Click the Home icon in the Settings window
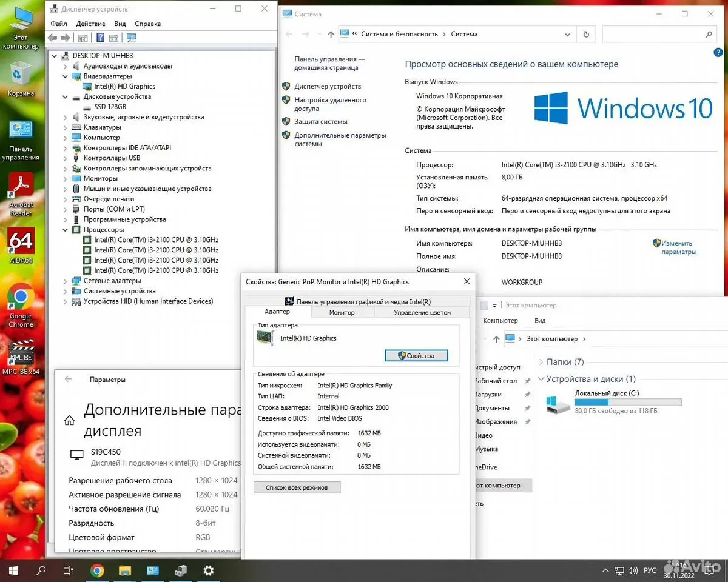The image size is (728, 582). [70, 420]
